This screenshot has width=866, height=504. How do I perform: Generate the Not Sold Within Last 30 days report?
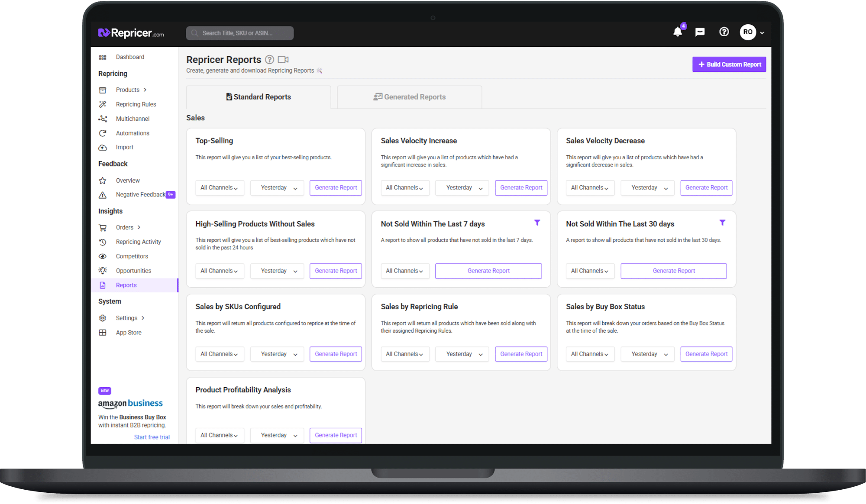coord(673,271)
